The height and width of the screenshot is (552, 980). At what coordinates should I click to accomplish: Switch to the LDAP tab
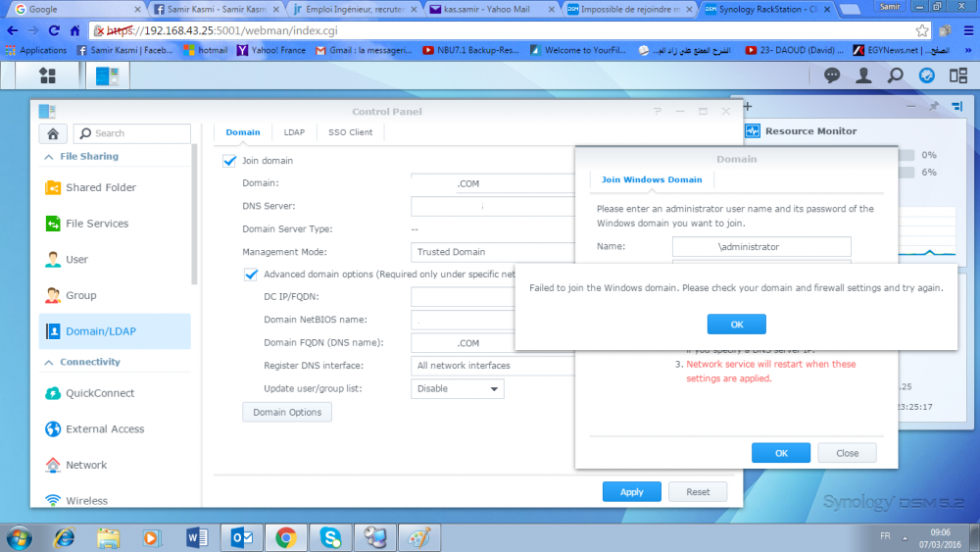[294, 132]
